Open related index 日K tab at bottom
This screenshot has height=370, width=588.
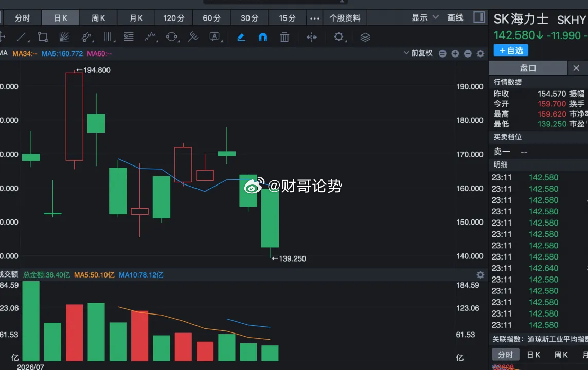(533, 354)
